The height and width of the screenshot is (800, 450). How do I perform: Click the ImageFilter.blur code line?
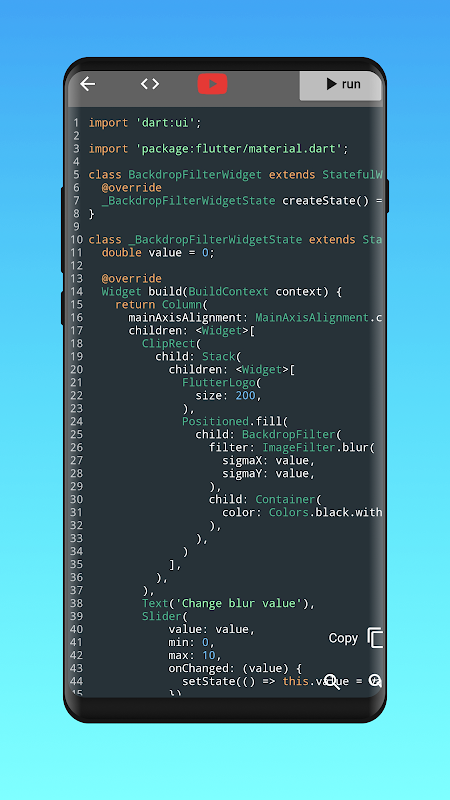coord(292,447)
